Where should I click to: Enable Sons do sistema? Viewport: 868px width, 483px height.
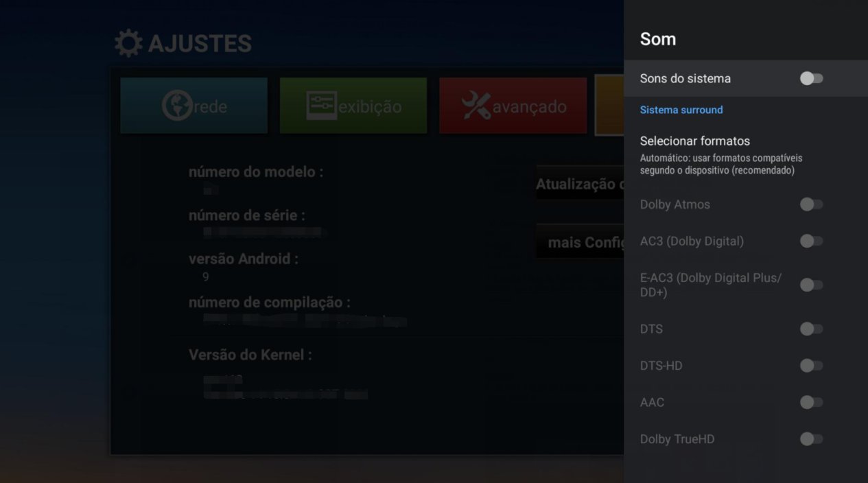click(x=811, y=78)
